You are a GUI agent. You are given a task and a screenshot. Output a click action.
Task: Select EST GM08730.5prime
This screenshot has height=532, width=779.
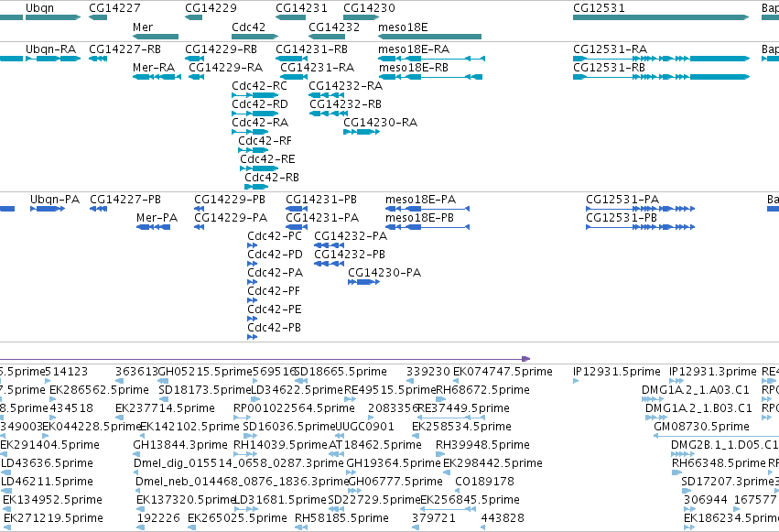(701, 427)
